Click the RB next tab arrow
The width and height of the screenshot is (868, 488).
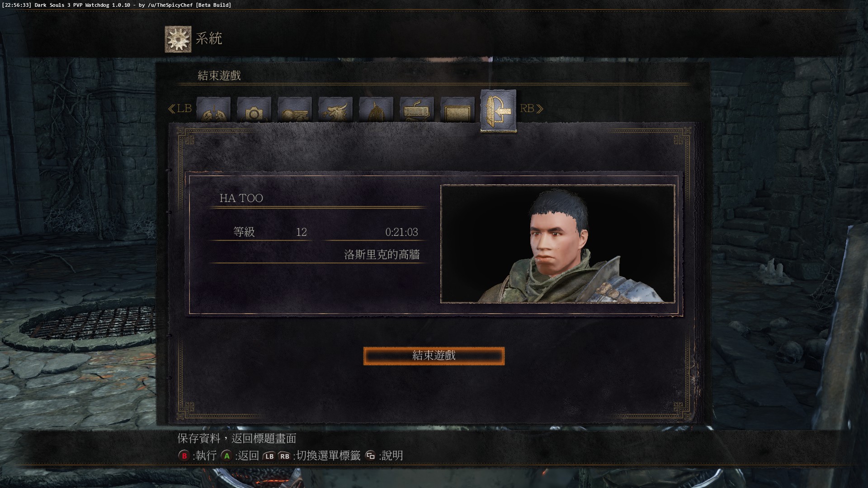pyautogui.click(x=532, y=108)
